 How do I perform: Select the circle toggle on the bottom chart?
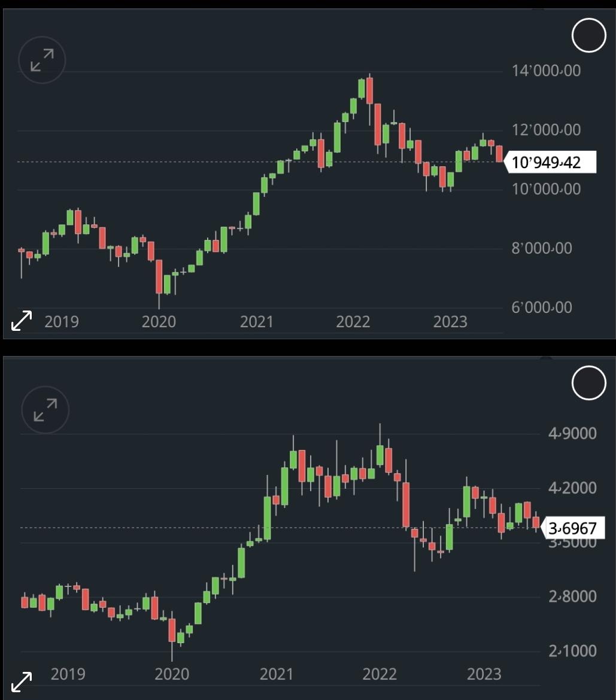(588, 382)
